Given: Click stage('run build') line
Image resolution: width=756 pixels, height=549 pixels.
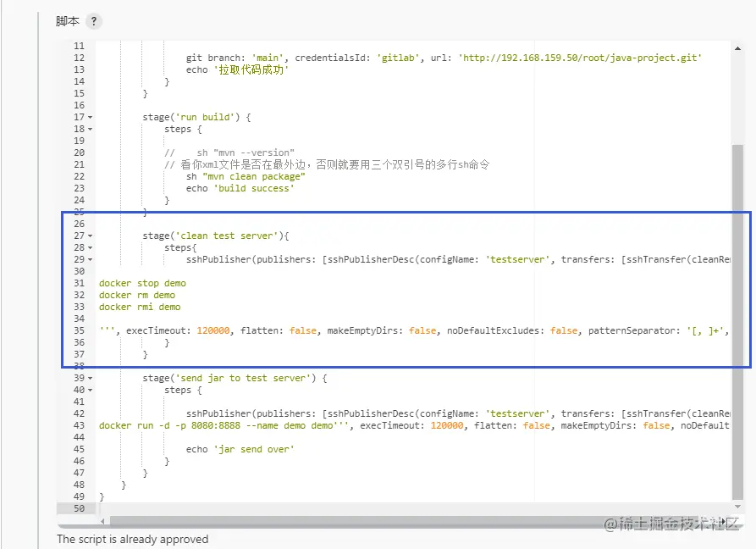Looking at the screenshot, I should tap(196, 117).
